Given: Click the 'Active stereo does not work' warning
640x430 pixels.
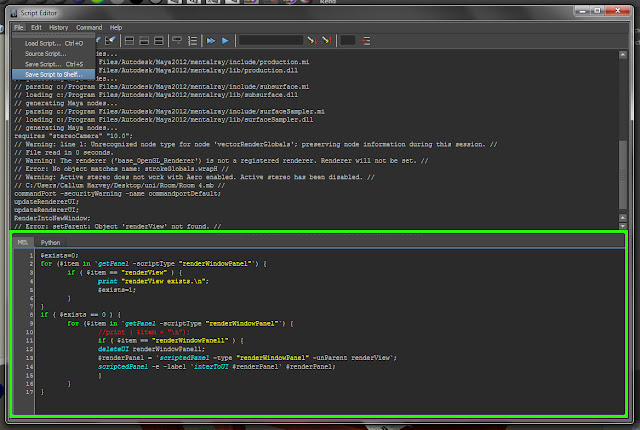Looking at the screenshot, I should [x=194, y=177].
